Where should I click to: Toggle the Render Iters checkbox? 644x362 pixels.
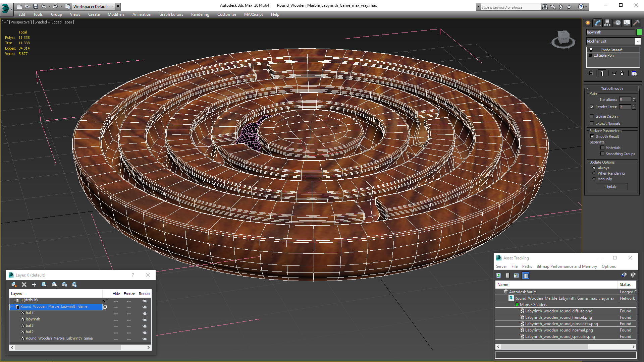click(592, 107)
